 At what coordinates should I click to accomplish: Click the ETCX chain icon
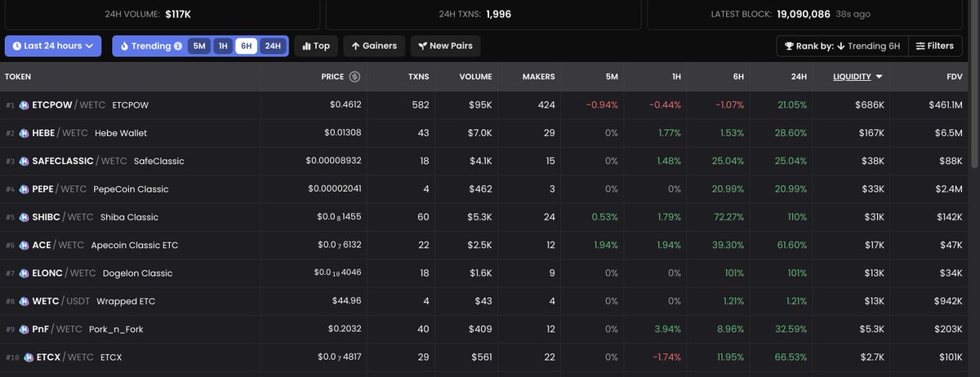(x=29, y=357)
